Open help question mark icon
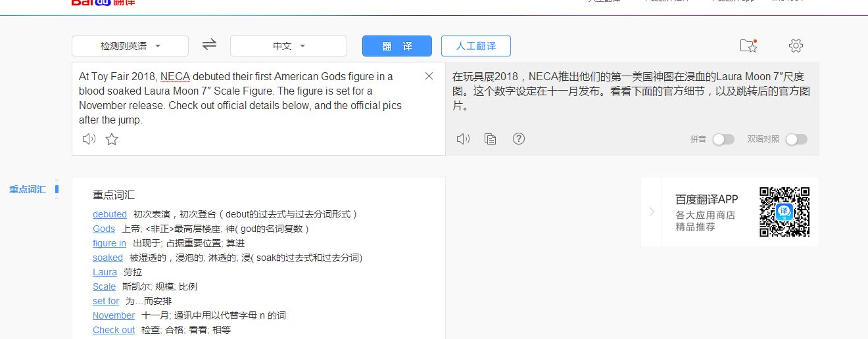 click(x=519, y=139)
